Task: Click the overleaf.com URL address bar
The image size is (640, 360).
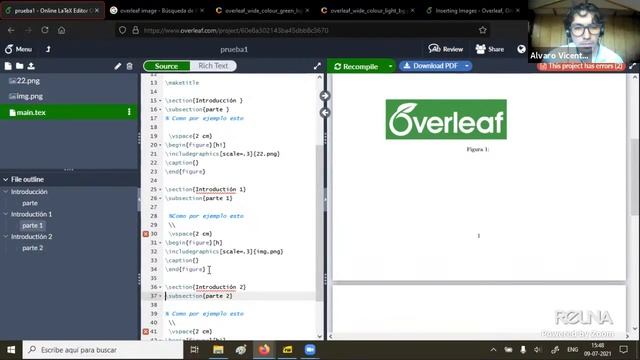Action: click(302, 30)
